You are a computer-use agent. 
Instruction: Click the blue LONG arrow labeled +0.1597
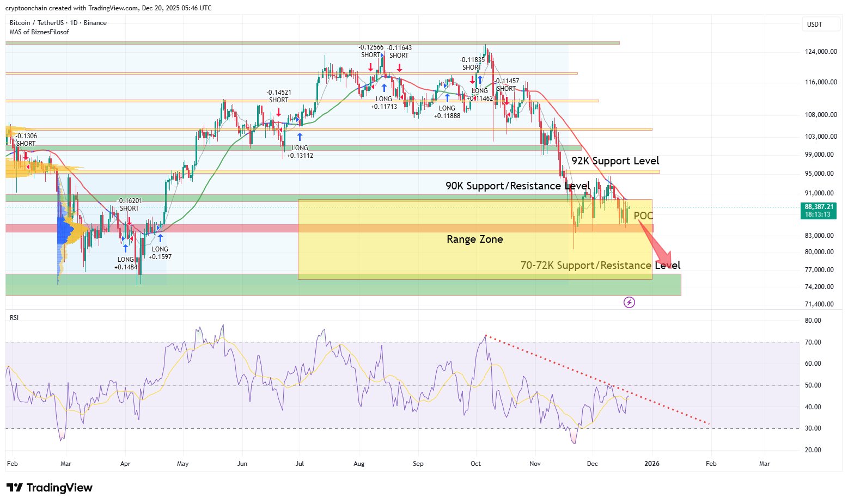coord(160,237)
